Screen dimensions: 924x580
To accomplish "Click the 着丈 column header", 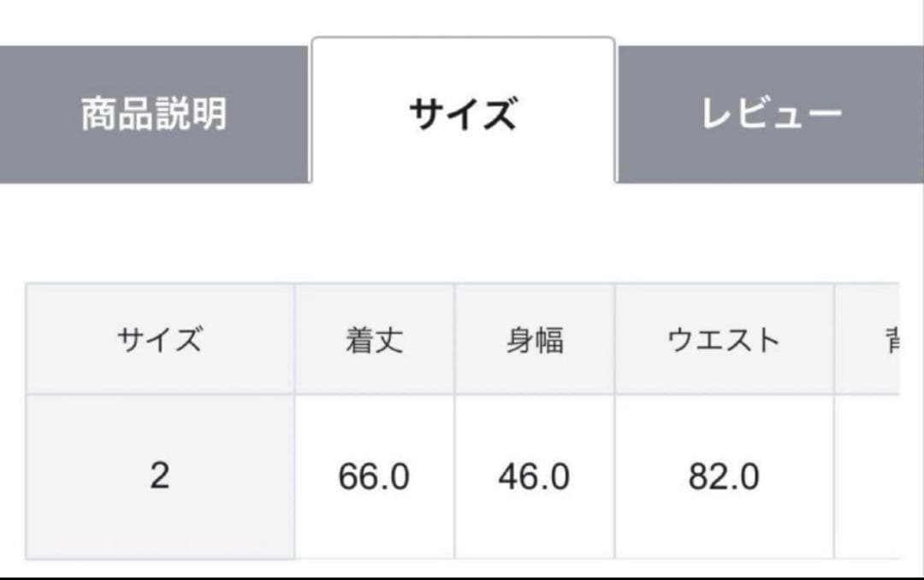I will pos(374,338).
